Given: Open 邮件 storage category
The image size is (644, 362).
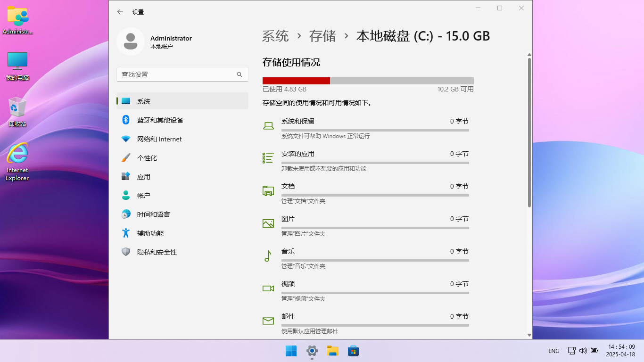Looking at the screenshot, I should point(366,323).
